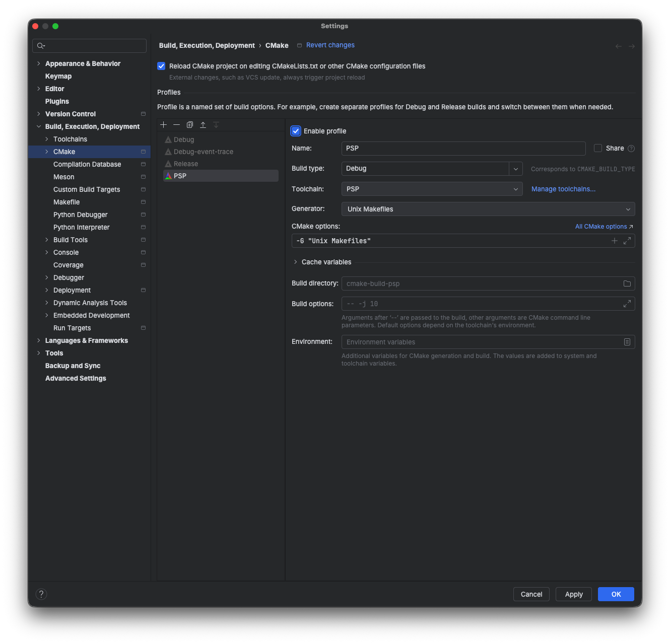The height and width of the screenshot is (644, 670).
Task: Open the macros insert icon in CMake options
Action: 614,241
